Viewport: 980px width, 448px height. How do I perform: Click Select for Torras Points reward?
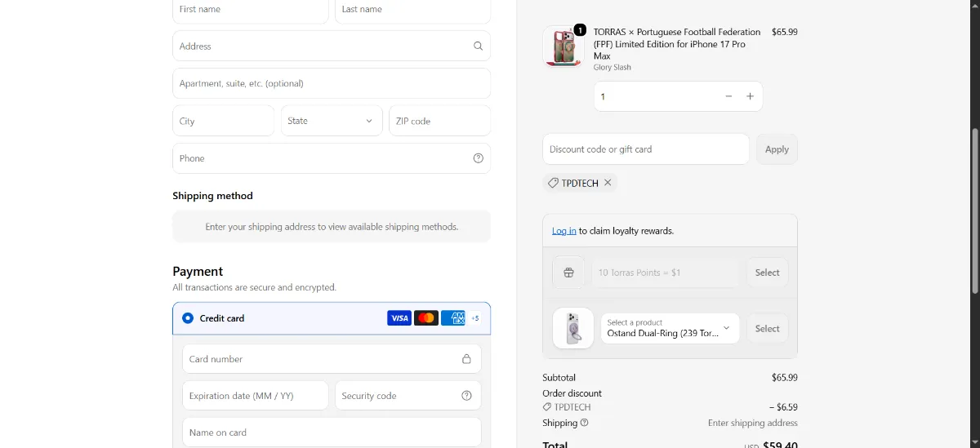pos(768,273)
